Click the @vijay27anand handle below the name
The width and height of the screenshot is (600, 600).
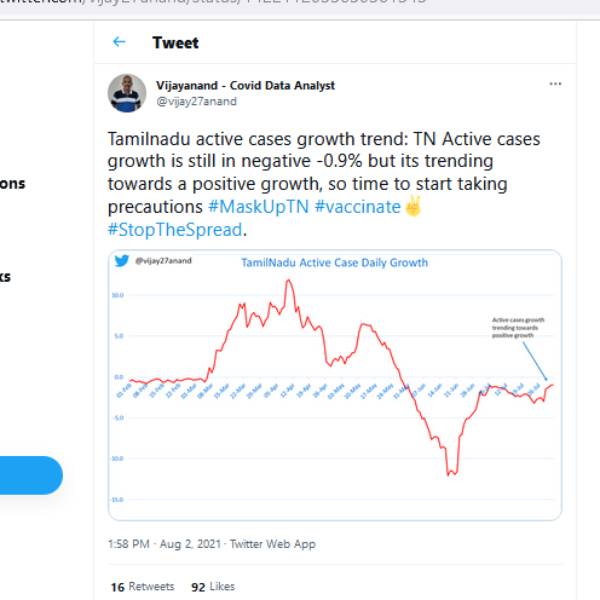[x=196, y=101]
